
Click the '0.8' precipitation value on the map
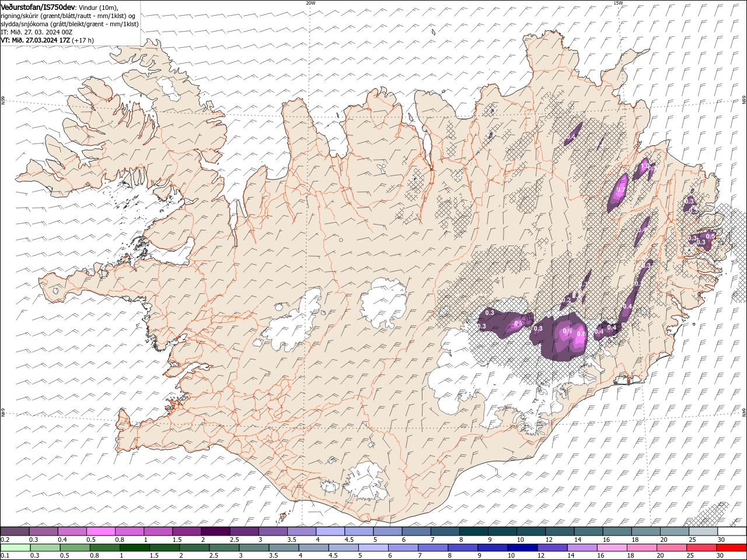coord(581,334)
